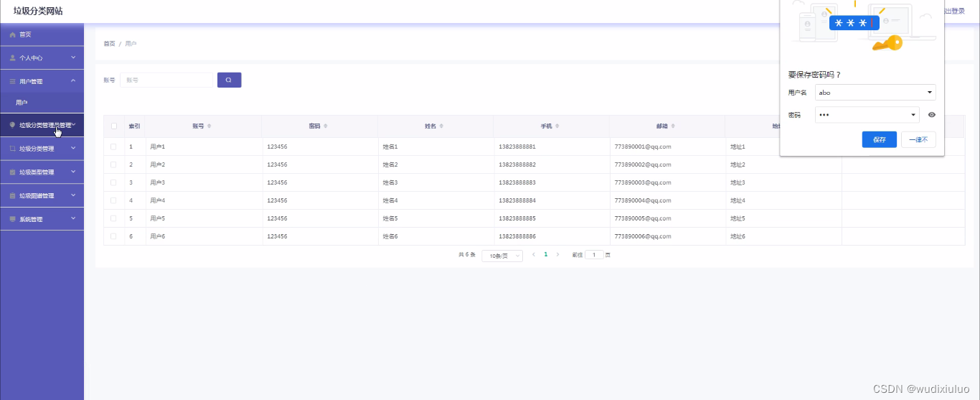
Task: Click the 首页 breadcrumb link
Action: [109, 44]
